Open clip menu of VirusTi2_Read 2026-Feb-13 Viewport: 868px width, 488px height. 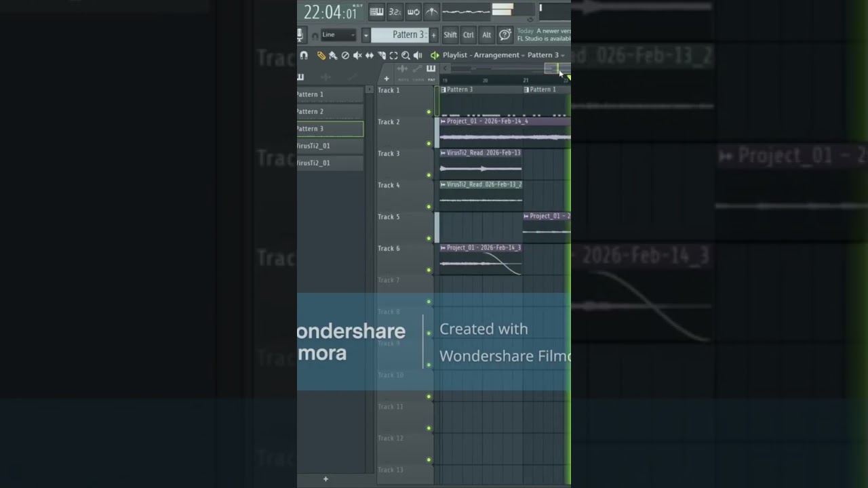[x=443, y=153]
